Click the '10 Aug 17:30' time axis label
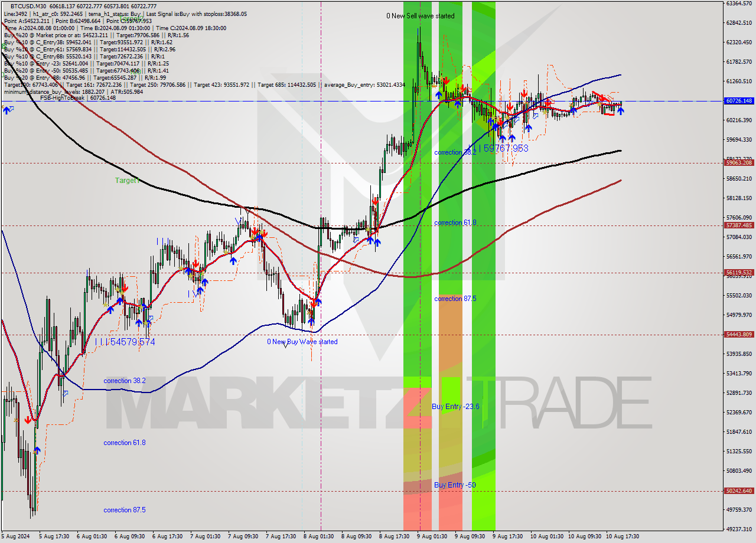Viewport: 756px width, 543px height. click(x=622, y=537)
